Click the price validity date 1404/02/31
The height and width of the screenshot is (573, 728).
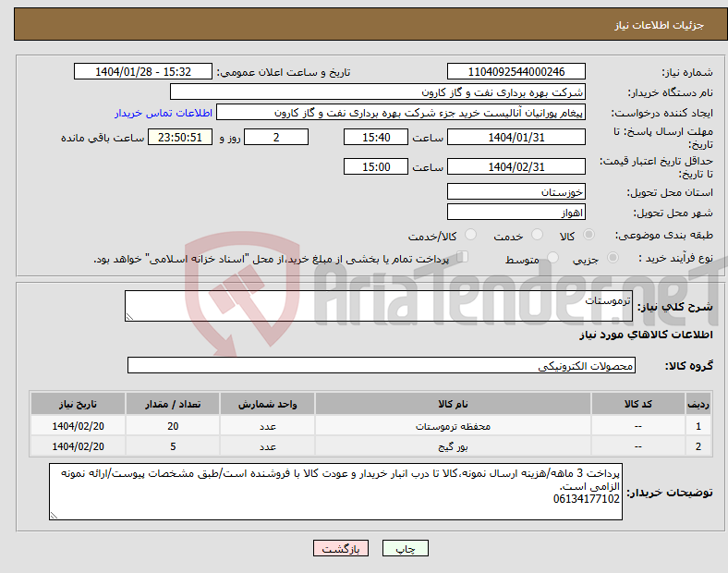(x=516, y=166)
